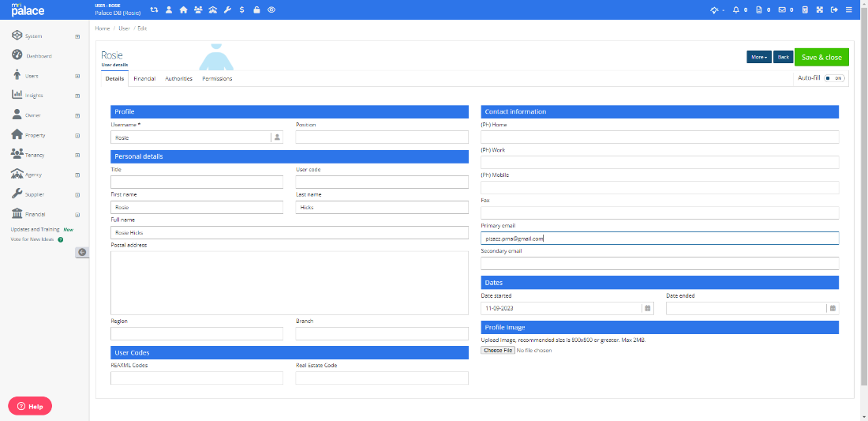Expand the Agency menu plus box
Screen dimensions: 868x421
tap(77, 175)
